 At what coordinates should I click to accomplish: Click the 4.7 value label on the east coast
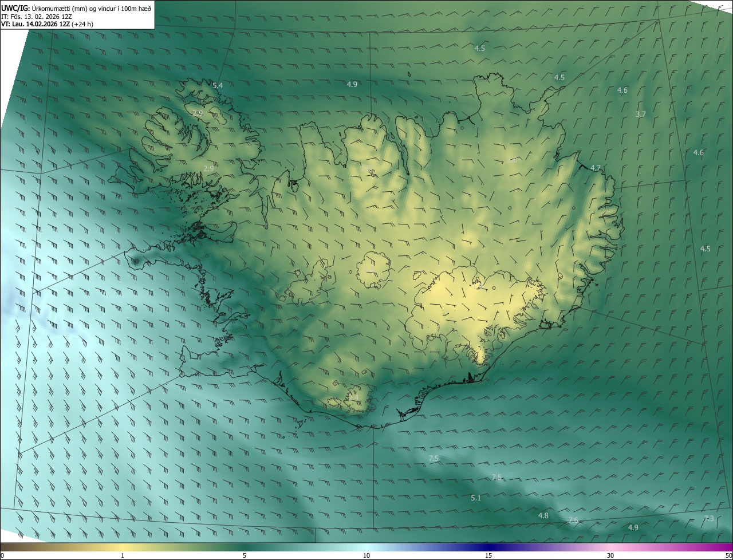(x=596, y=168)
